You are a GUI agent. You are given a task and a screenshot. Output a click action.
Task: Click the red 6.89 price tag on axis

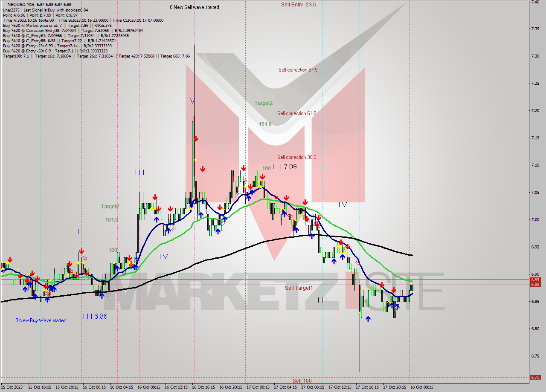[x=535, y=280]
